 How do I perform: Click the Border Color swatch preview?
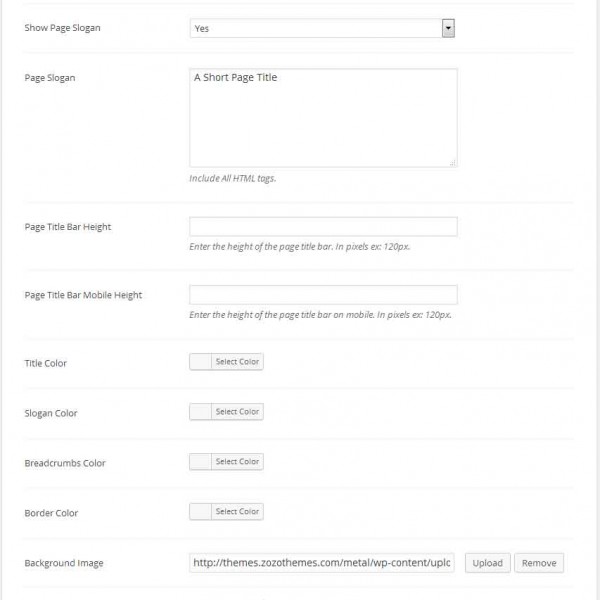coord(200,512)
